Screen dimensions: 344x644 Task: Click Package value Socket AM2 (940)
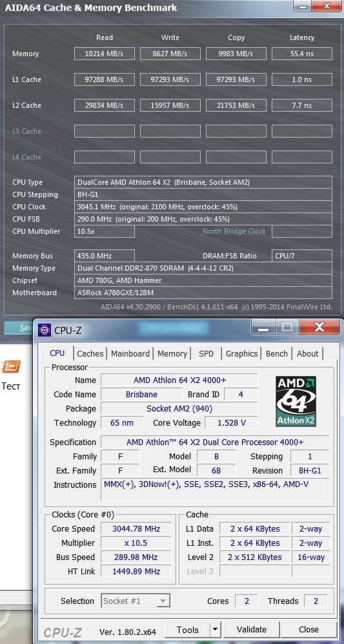click(179, 409)
